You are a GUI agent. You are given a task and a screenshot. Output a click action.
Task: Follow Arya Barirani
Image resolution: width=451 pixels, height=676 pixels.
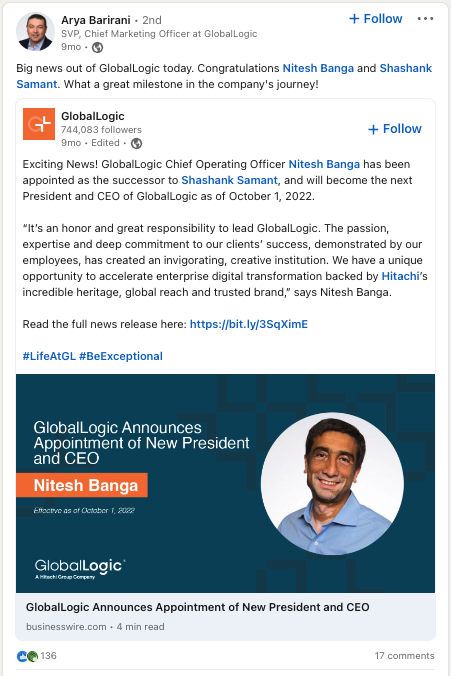[x=376, y=19]
